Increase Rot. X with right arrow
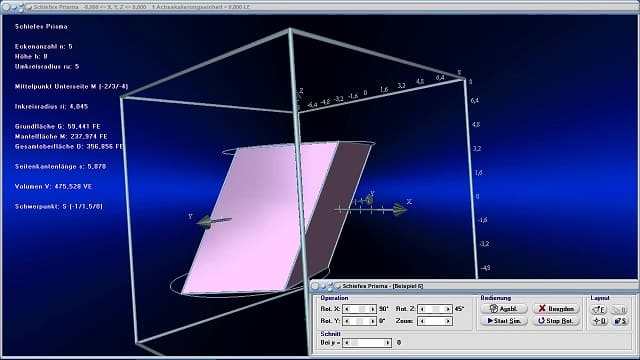Viewport: 640px width, 360px height. [372, 309]
